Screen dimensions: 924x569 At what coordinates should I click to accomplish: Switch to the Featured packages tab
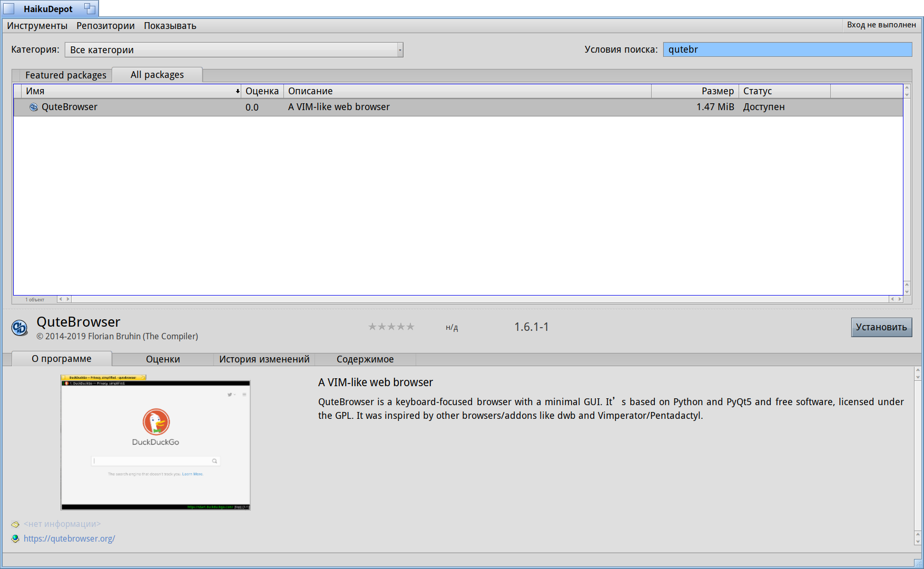coord(65,75)
